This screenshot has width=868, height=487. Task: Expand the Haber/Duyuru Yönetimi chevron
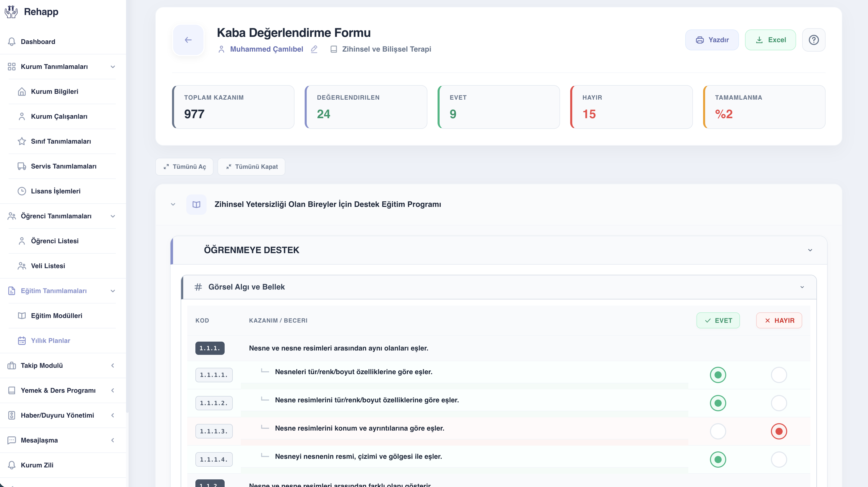click(113, 416)
